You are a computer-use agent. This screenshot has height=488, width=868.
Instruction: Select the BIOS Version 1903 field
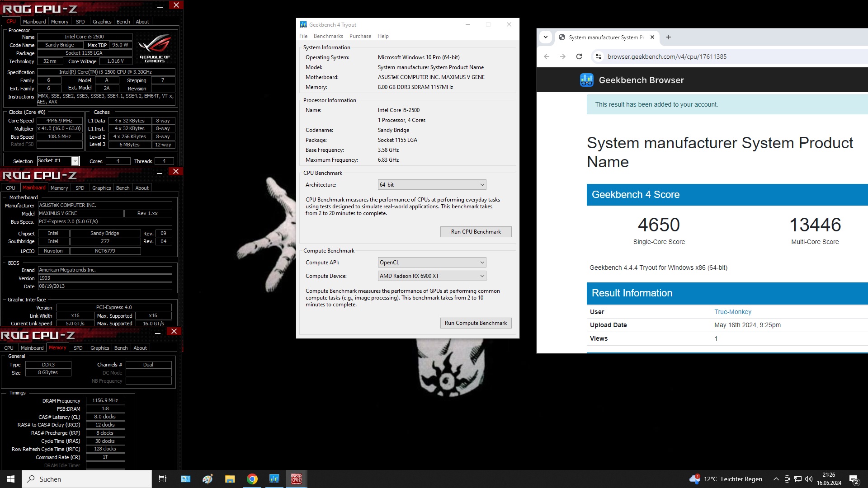coord(105,278)
